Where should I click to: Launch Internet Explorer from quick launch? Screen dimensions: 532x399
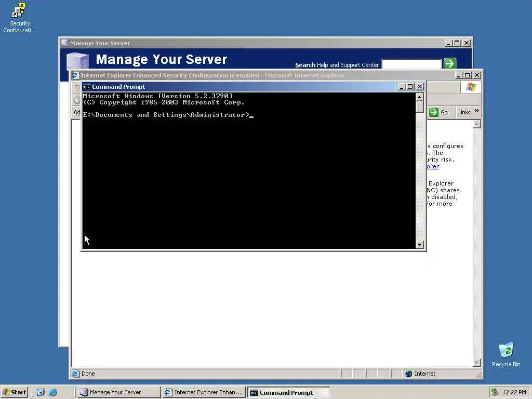[x=53, y=392]
